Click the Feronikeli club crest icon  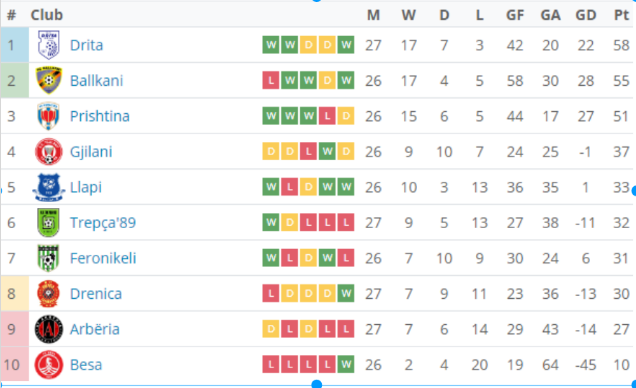[48, 258]
